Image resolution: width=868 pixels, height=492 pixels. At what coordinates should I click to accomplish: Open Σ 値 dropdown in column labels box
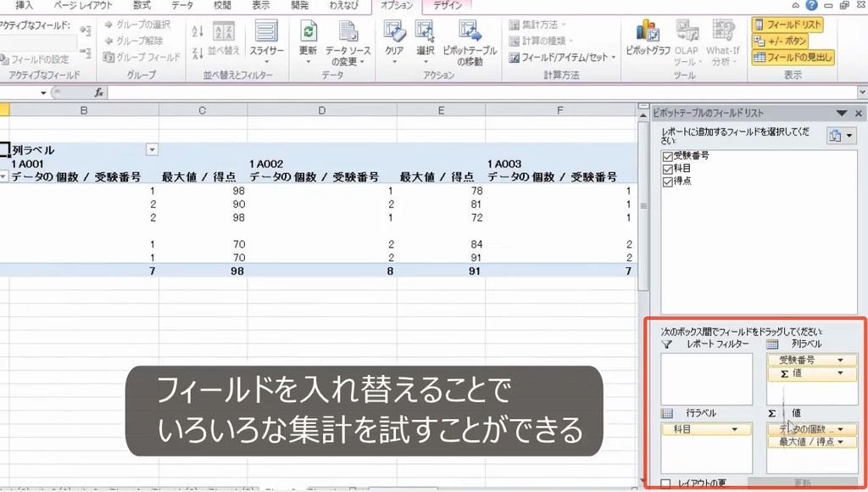point(840,373)
